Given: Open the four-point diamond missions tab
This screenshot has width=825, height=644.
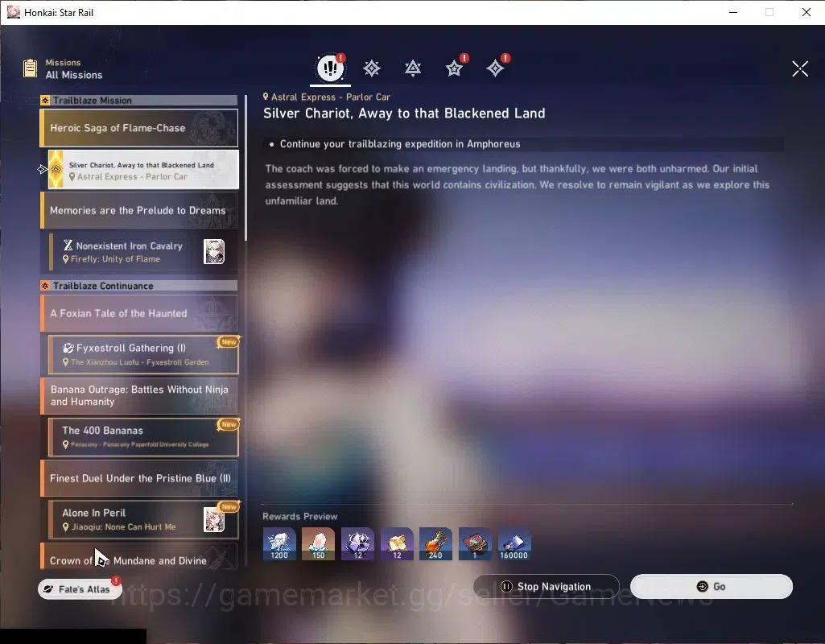Looking at the screenshot, I should [495, 68].
